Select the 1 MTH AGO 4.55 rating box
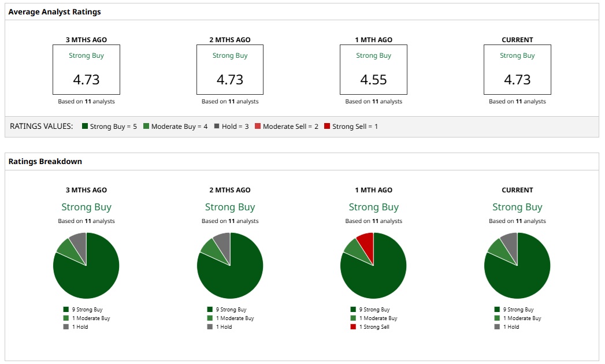Image resolution: width=605 pixels, height=364 pixels. (x=373, y=69)
